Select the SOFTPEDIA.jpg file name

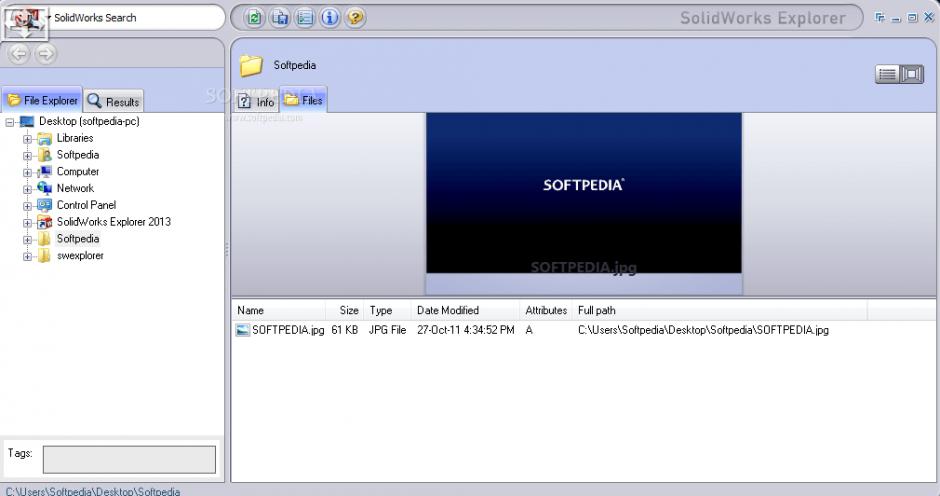288,330
